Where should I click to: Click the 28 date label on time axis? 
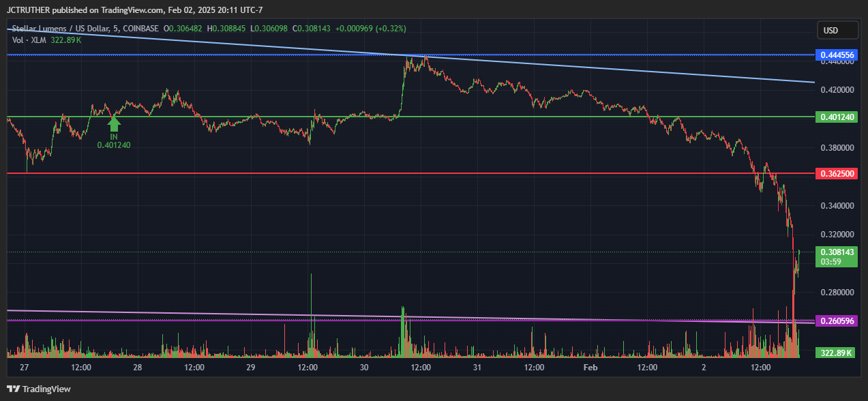click(x=138, y=368)
